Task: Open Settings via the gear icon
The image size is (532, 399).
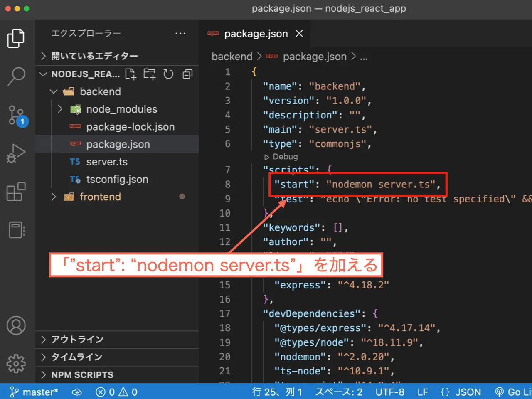Action: [x=16, y=363]
